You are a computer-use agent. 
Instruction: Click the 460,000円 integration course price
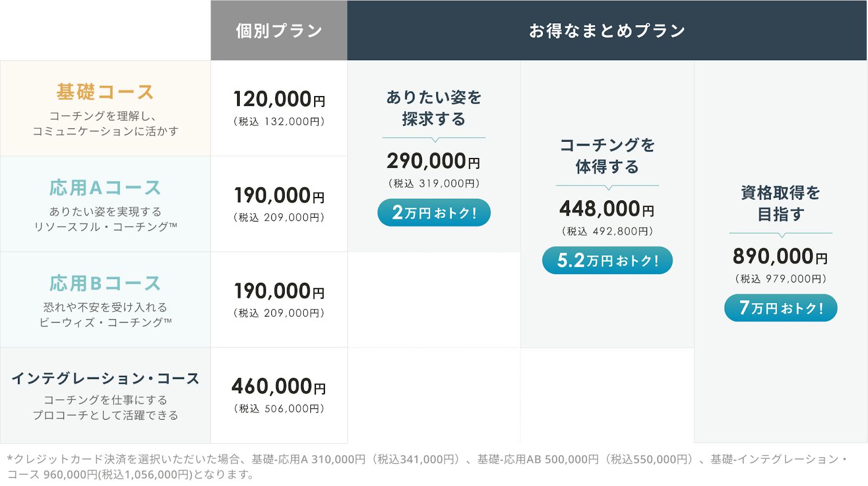pos(279,387)
